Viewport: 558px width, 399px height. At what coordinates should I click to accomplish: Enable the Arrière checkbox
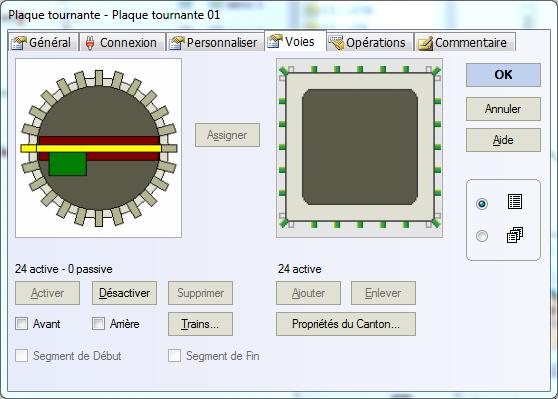pos(98,324)
